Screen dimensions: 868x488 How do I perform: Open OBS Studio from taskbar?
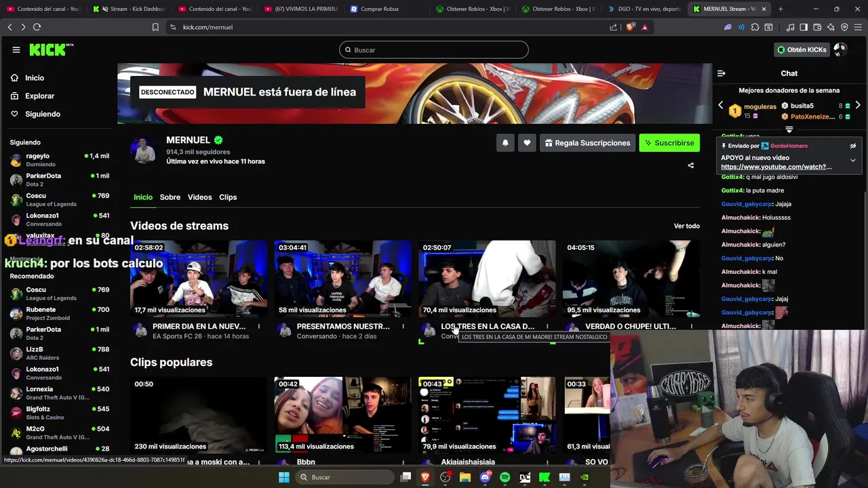(446, 477)
